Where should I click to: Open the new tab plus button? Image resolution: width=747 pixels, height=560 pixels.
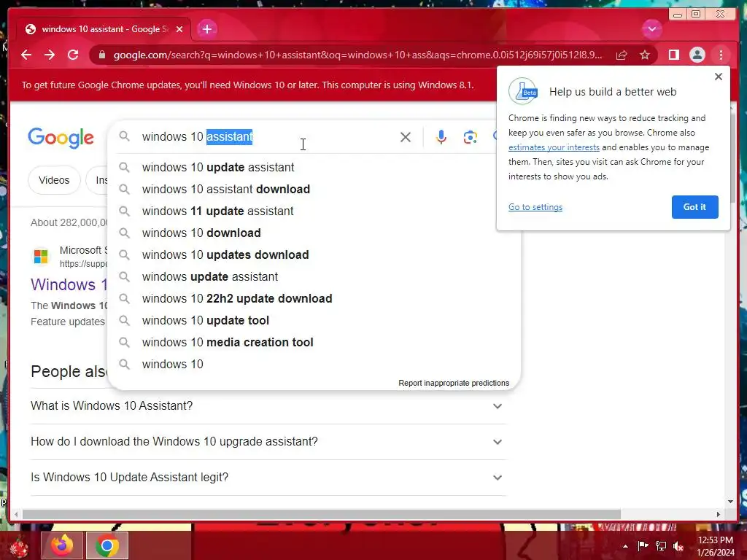206,29
